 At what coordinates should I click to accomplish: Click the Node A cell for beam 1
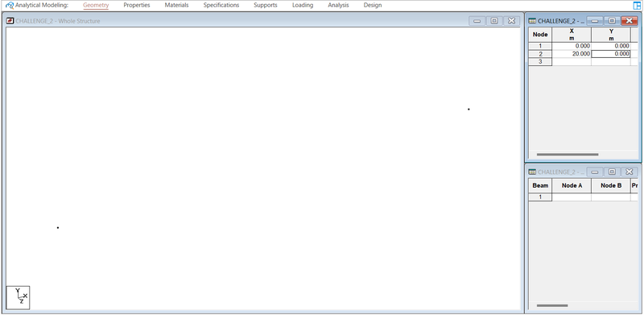click(572, 197)
